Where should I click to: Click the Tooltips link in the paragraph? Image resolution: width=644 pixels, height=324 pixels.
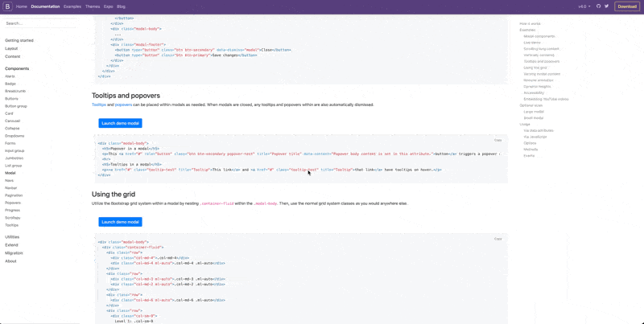point(99,105)
